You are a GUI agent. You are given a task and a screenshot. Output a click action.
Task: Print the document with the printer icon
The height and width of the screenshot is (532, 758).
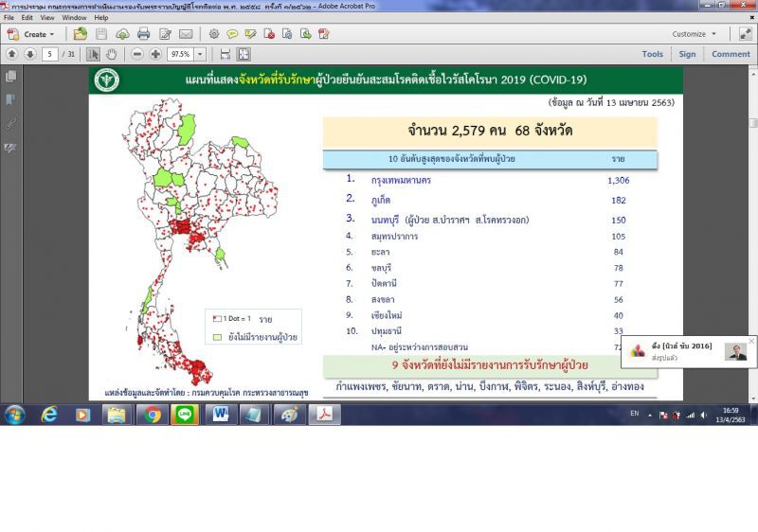point(144,34)
